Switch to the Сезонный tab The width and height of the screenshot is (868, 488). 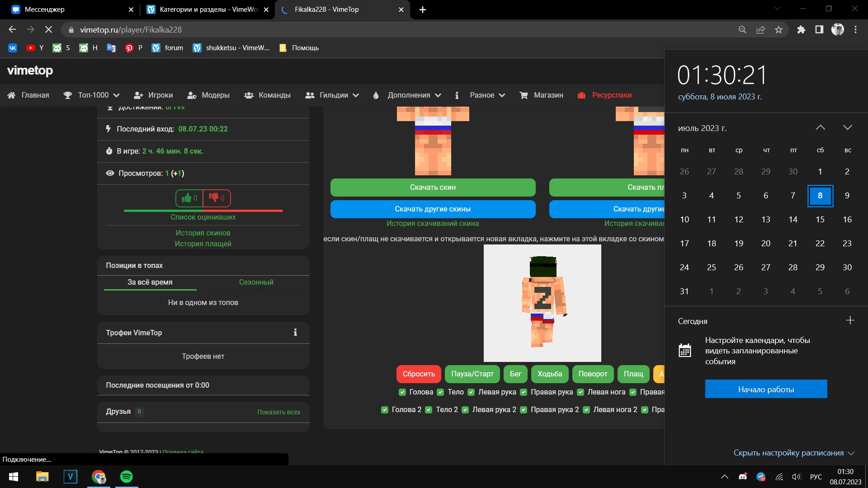pos(256,282)
